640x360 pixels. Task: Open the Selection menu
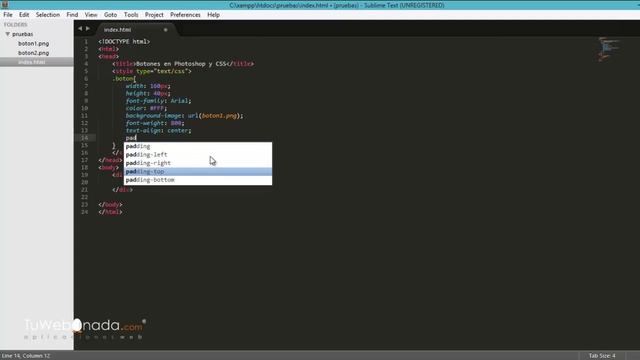(x=48, y=15)
